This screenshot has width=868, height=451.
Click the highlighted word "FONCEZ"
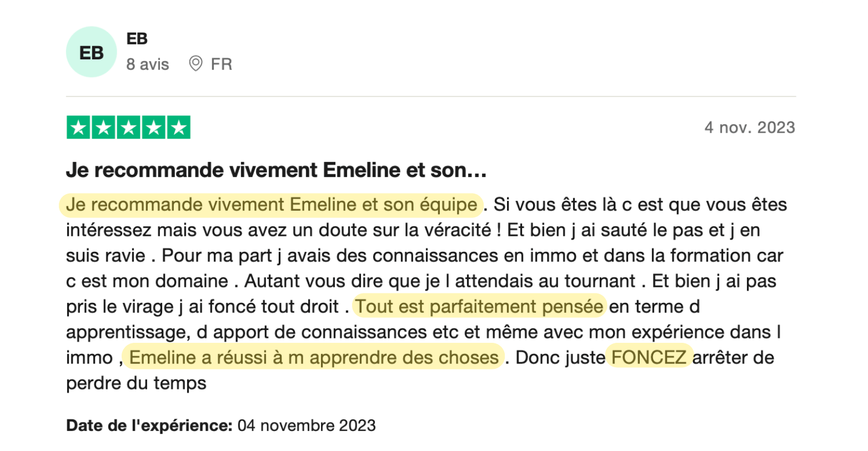pos(649,357)
